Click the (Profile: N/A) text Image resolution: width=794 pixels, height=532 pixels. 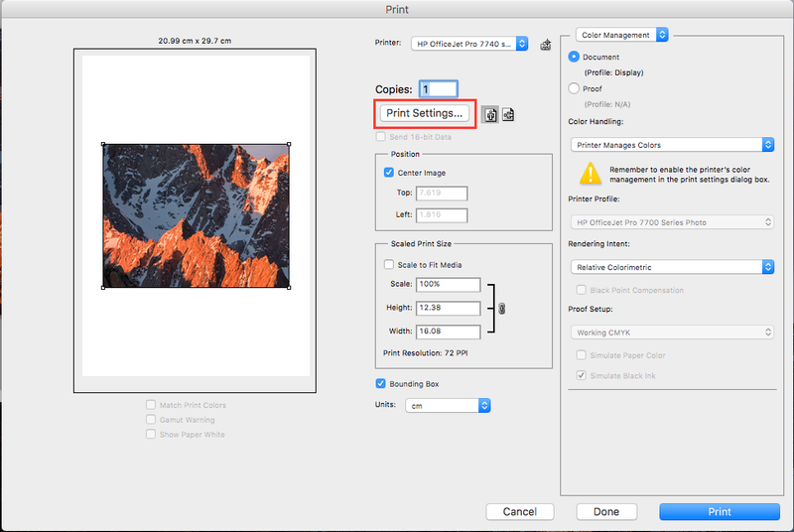(x=607, y=104)
